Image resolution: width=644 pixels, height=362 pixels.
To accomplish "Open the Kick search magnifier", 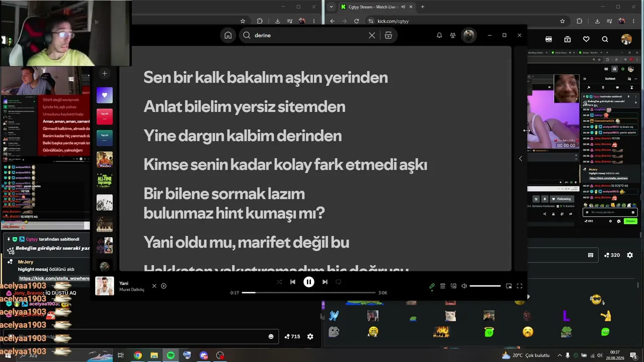I will coord(605,39).
